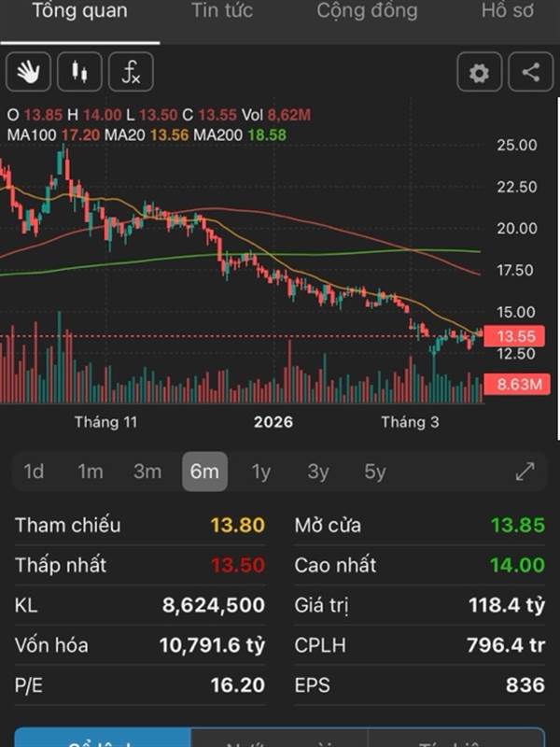The width and height of the screenshot is (560, 747).
Task: Tap the 8.63M volume label on axis
Action: coord(517,384)
